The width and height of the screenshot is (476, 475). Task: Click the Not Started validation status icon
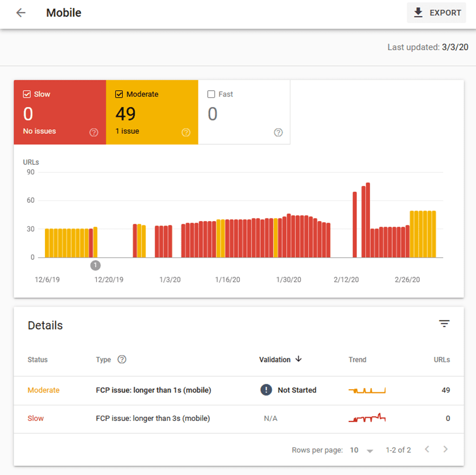266,390
